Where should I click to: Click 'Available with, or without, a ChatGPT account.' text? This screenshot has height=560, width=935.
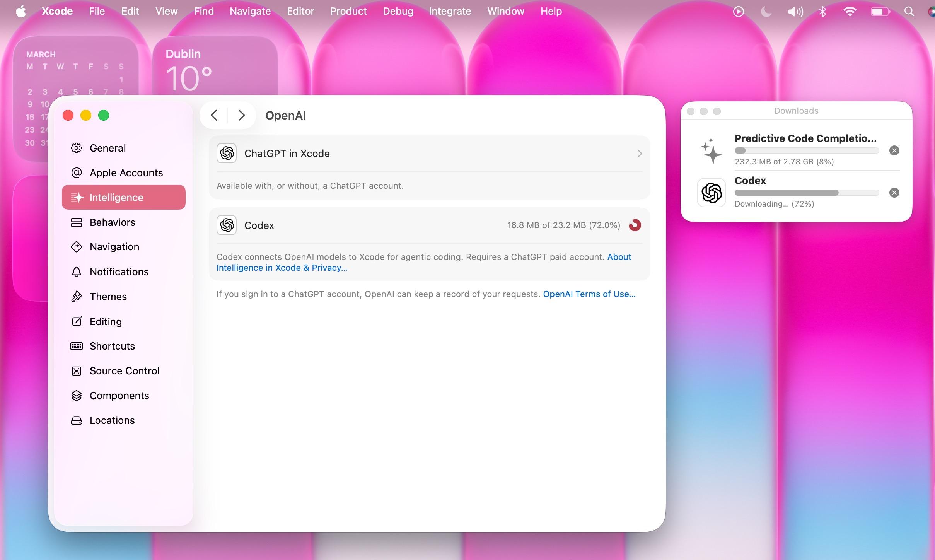coord(310,186)
